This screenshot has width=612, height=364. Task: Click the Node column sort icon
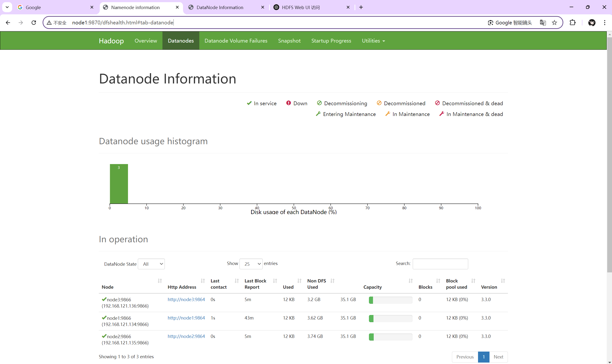[160, 281]
